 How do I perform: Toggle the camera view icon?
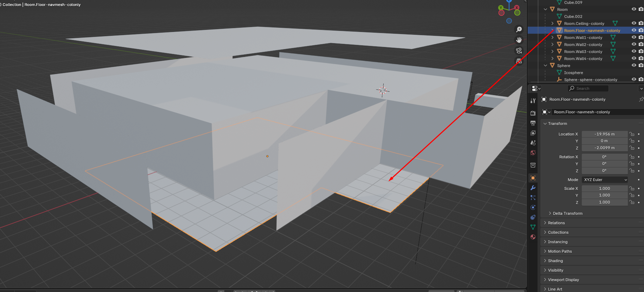coord(519,51)
